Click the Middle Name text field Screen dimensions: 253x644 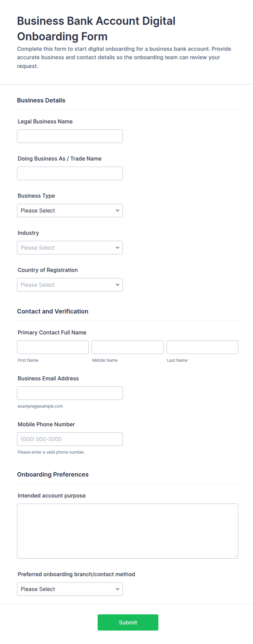point(128,347)
